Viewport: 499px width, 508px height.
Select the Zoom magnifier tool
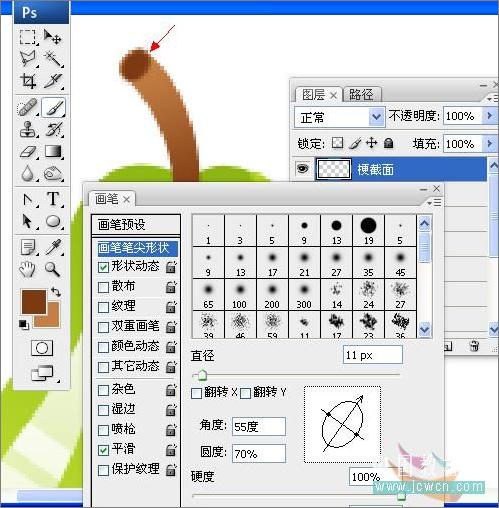[x=53, y=269]
